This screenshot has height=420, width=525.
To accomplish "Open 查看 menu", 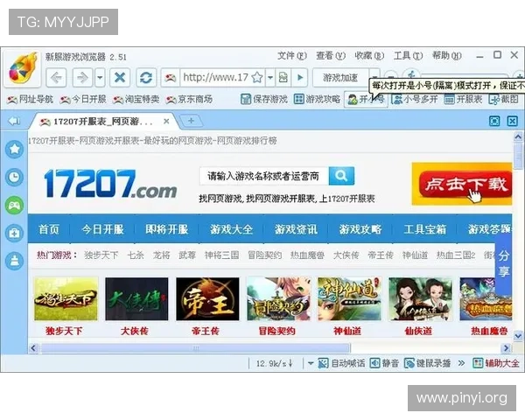I will coord(331,56).
